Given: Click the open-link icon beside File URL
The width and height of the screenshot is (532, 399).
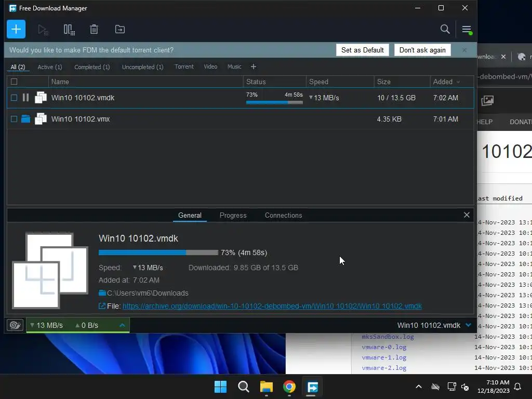Looking at the screenshot, I should [x=102, y=306].
